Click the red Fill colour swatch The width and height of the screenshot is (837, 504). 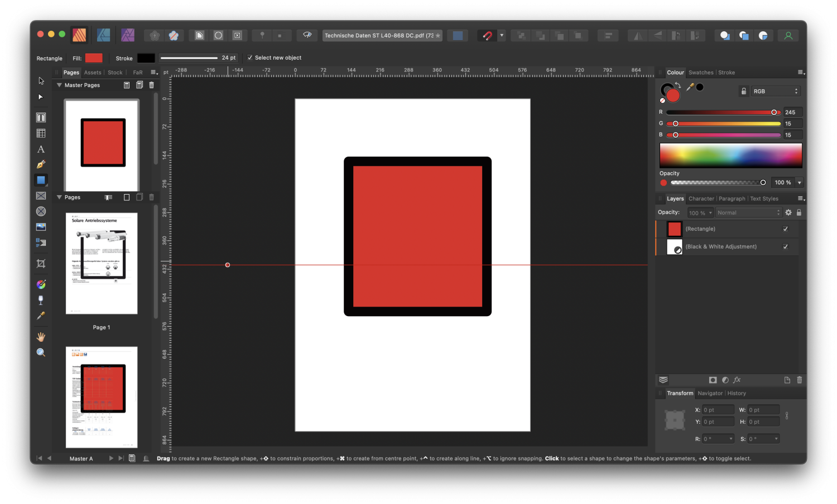[x=94, y=58]
